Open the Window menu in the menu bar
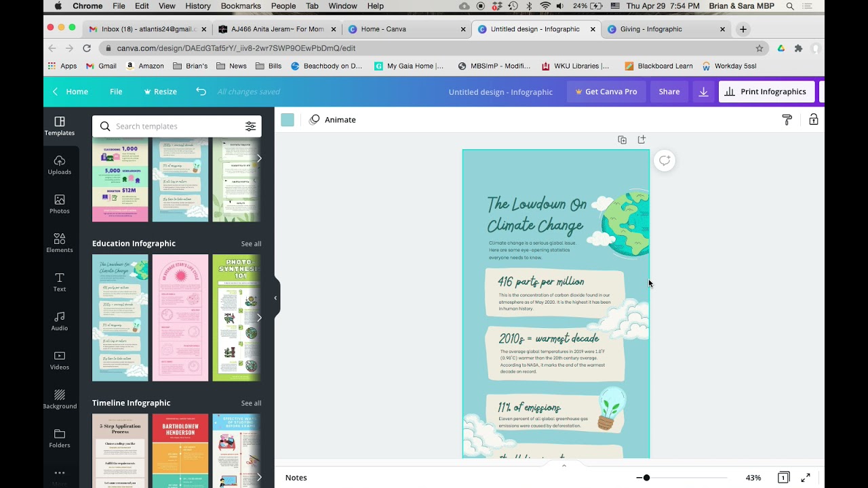 pos(342,6)
